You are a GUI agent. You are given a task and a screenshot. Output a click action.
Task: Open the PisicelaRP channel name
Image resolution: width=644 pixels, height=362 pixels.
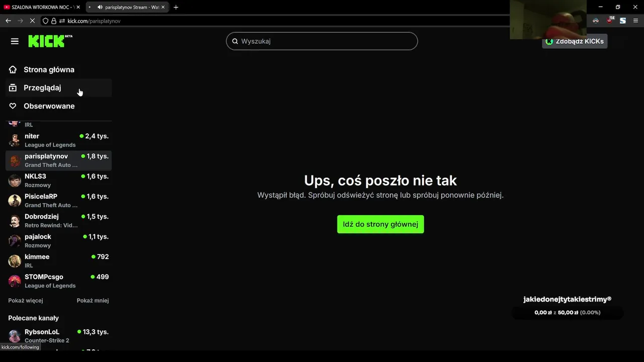(x=41, y=197)
